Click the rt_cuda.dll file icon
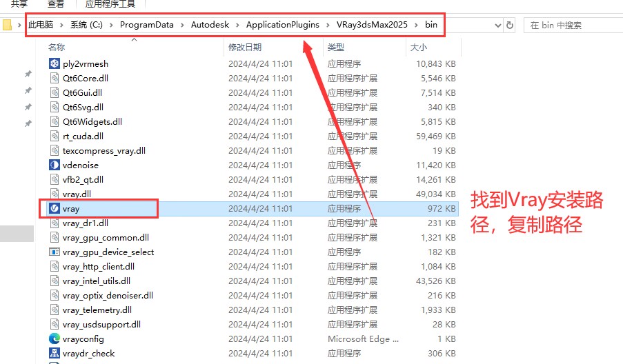The image size is (623, 364). (55, 136)
